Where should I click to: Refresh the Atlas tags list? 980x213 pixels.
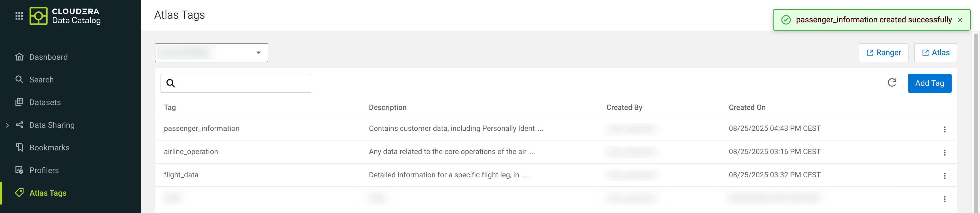click(x=892, y=83)
